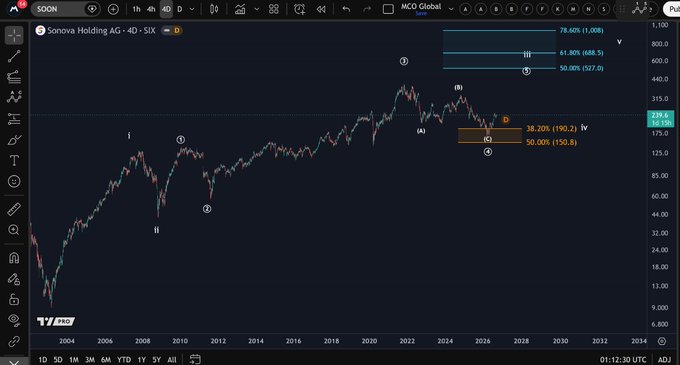This screenshot has height=365, width=680.
Task: Open the Elliott wave pattern tools
Action: coord(14,97)
